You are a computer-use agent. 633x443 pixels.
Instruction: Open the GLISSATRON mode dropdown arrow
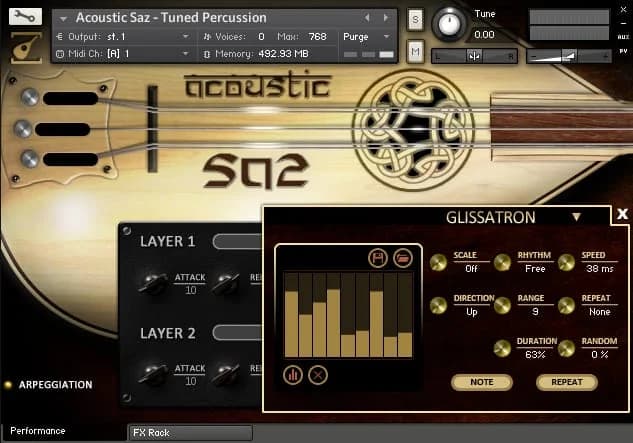pyautogui.click(x=576, y=217)
